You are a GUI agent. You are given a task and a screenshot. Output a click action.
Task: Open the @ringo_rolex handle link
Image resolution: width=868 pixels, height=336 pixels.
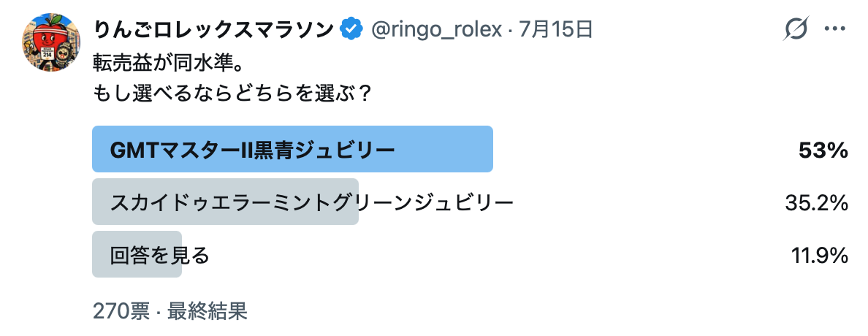click(435, 28)
